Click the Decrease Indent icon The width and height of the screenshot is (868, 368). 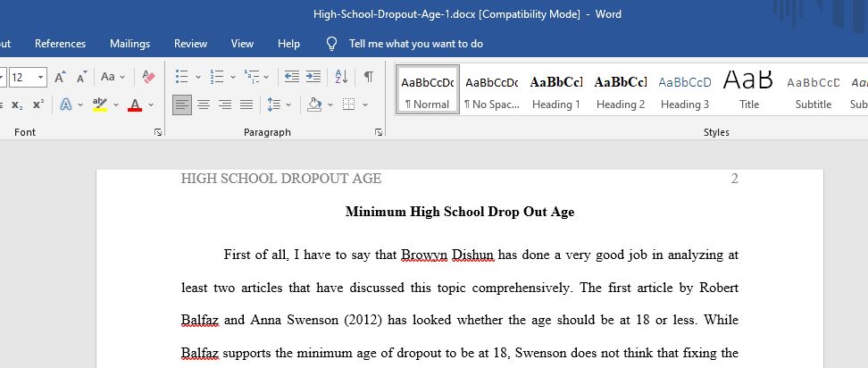[x=292, y=77]
